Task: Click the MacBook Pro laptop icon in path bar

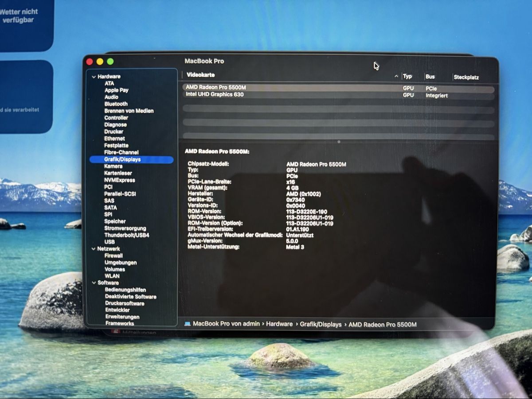Action: pos(187,324)
